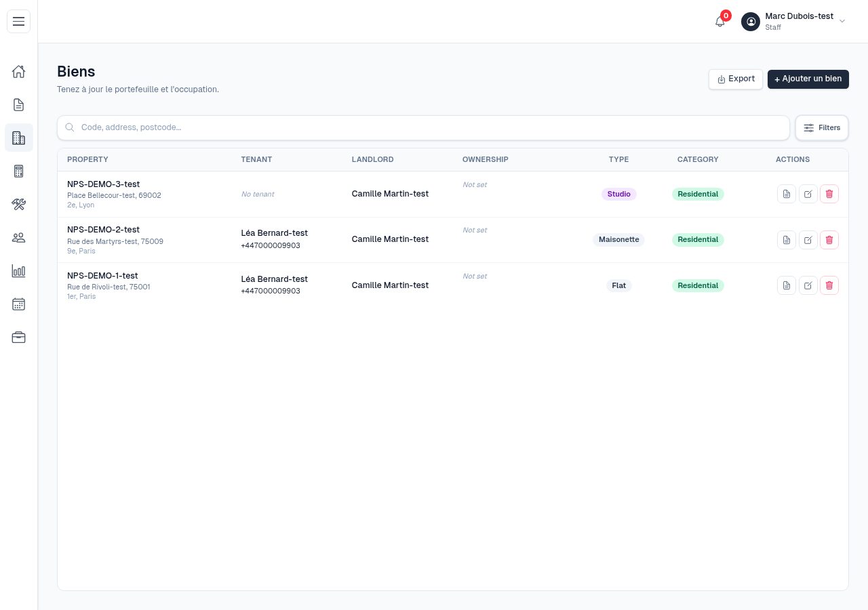Select the buildings icon in sidebar
The image size is (868, 610).
tap(18, 138)
